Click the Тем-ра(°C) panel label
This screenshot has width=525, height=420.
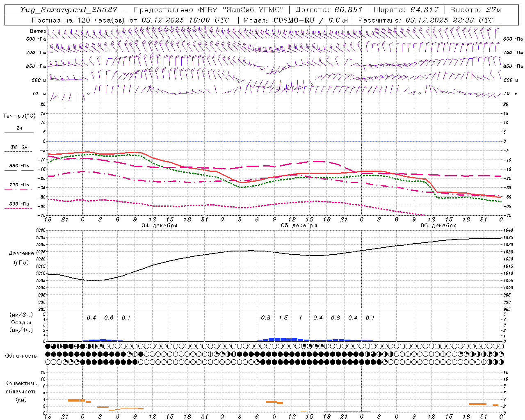coord(19,116)
